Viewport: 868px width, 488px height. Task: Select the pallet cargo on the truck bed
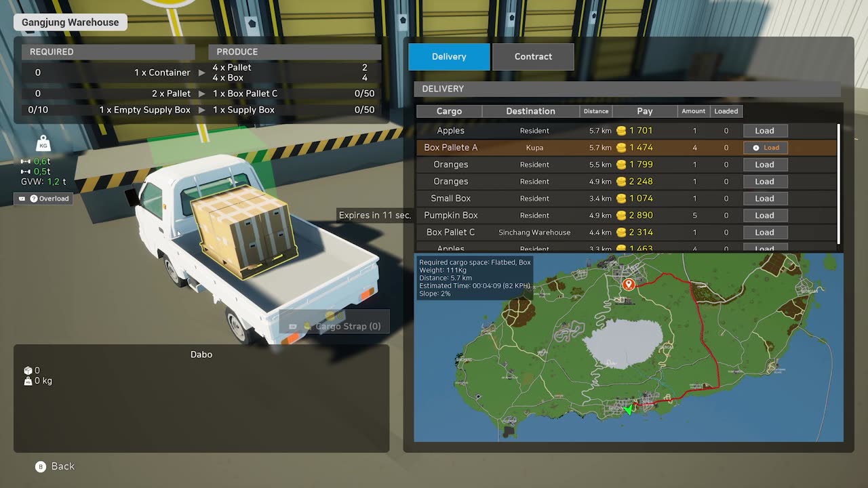pyautogui.click(x=243, y=230)
